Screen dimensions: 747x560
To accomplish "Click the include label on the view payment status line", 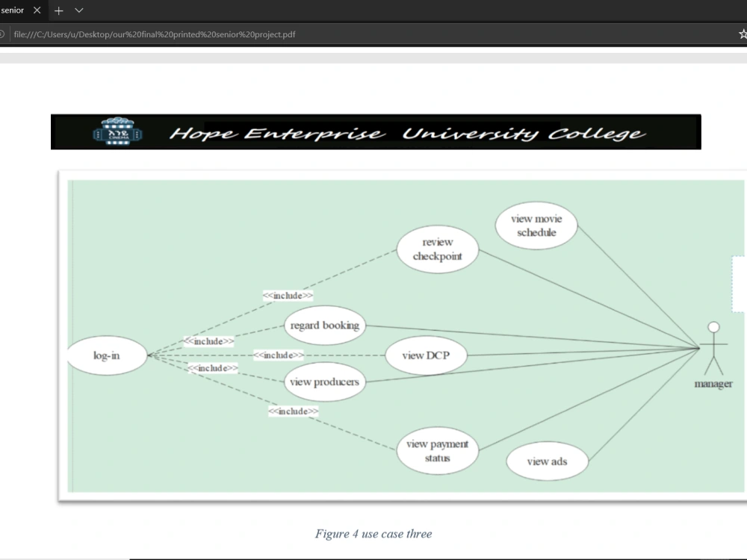I will 294,411.
